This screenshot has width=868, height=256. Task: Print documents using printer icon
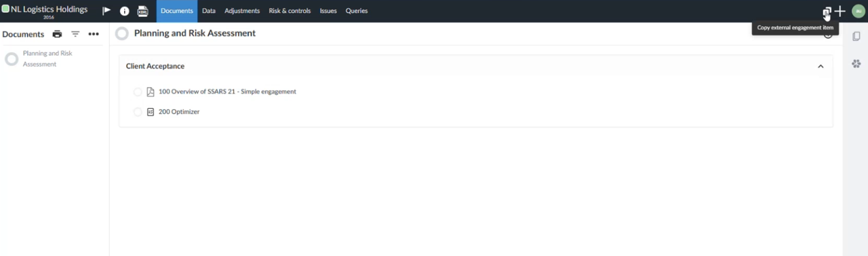coord(57,34)
